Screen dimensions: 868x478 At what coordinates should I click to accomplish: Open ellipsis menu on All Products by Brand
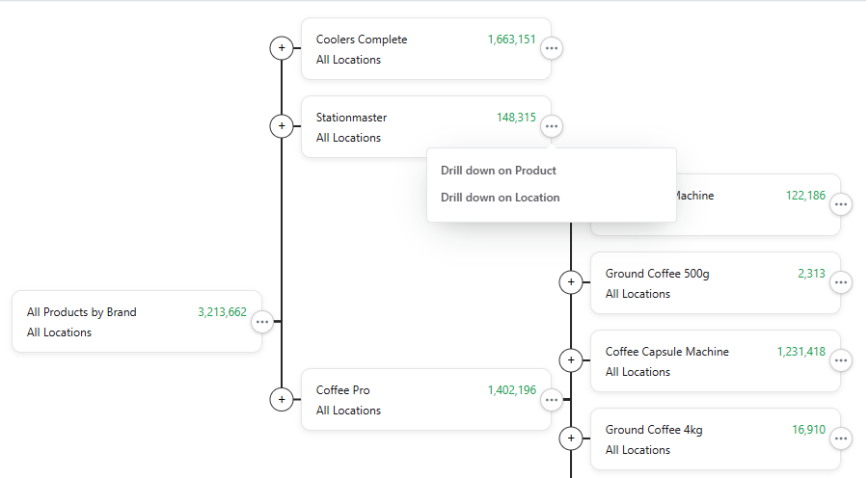click(x=262, y=322)
